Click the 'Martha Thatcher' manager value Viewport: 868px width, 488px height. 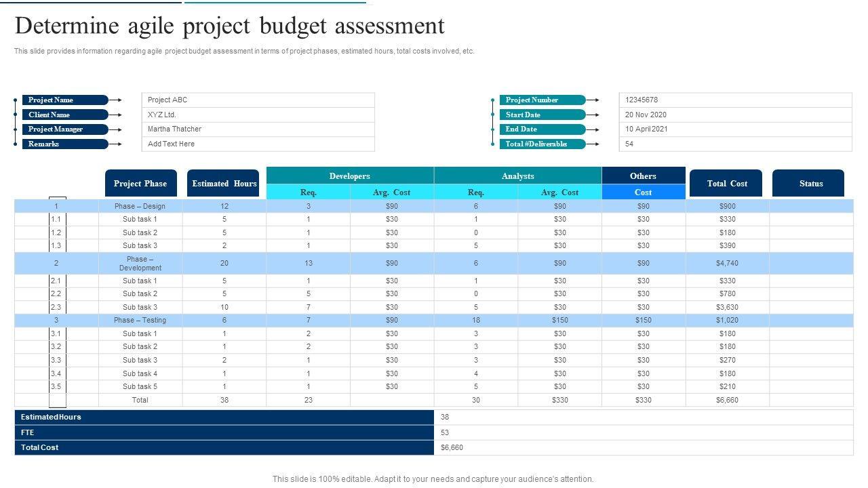click(x=258, y=129)
